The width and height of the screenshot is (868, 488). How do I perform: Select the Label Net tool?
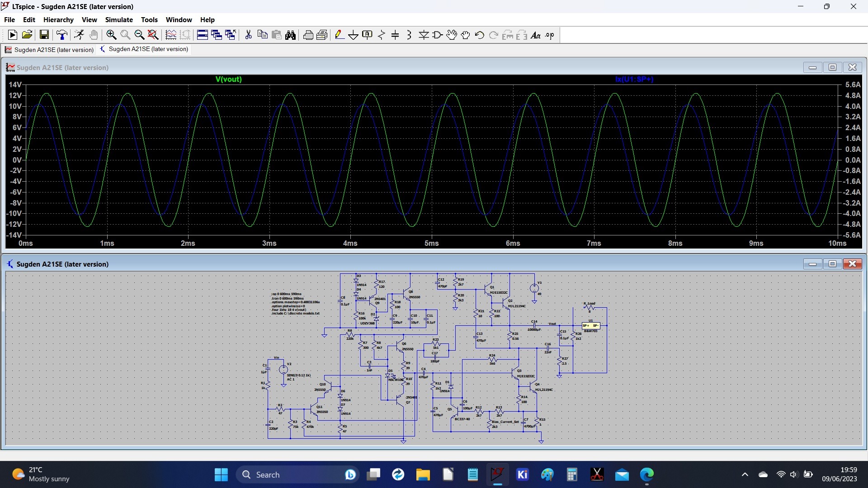368,35
